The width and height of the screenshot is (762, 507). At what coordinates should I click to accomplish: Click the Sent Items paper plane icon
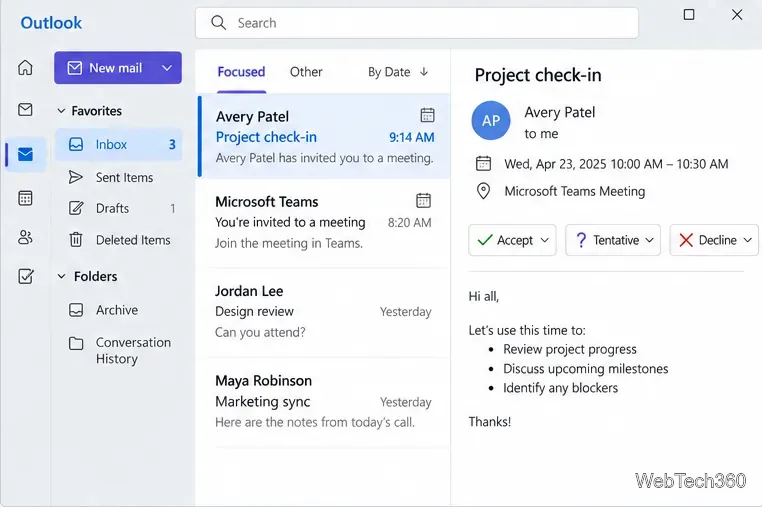tap(75, 177)
